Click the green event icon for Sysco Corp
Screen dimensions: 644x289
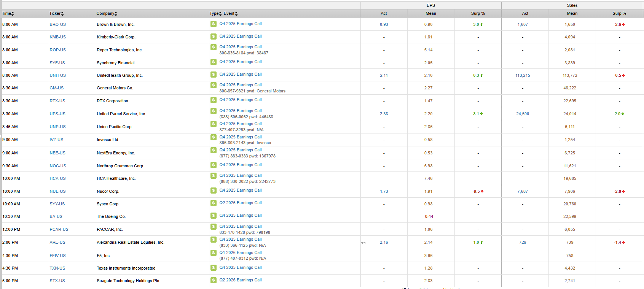(x=214, y=203)
